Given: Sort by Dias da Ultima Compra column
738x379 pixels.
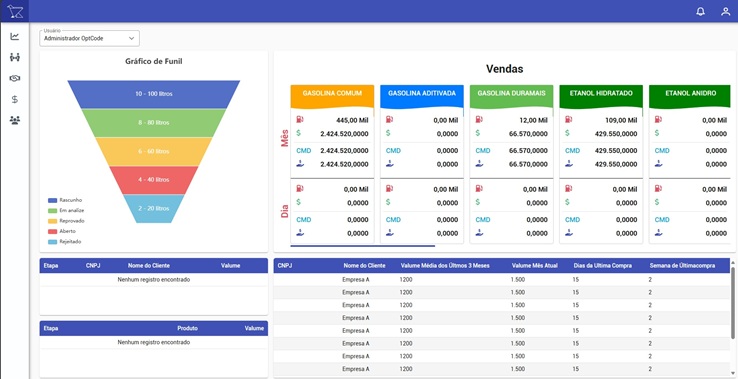Looking at the screenshot, I should click(x=602, y=266).
